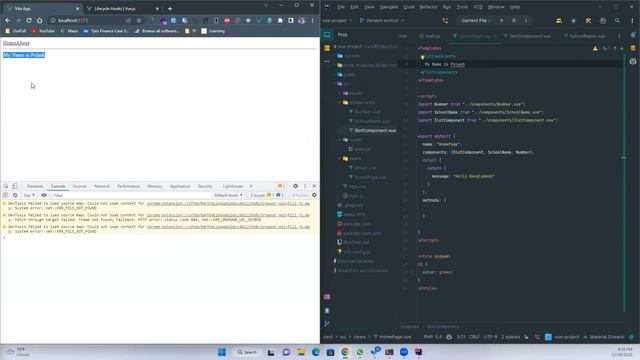Click the console Filter input field
640x360 pixels.
pos(131,196)
